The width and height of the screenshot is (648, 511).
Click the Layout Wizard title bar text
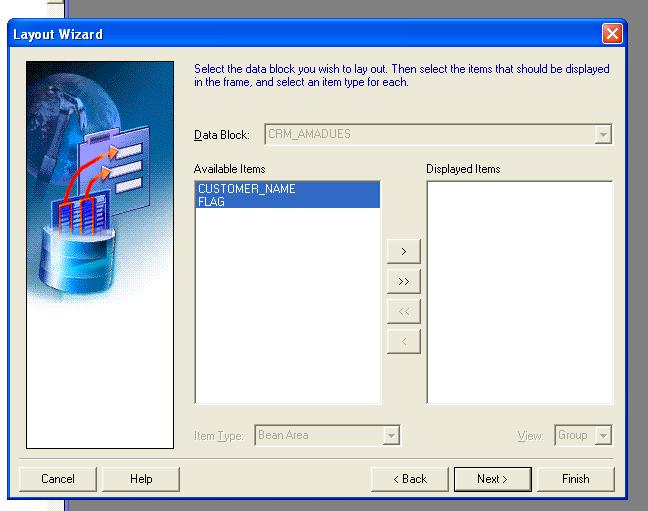pos(58,35)
